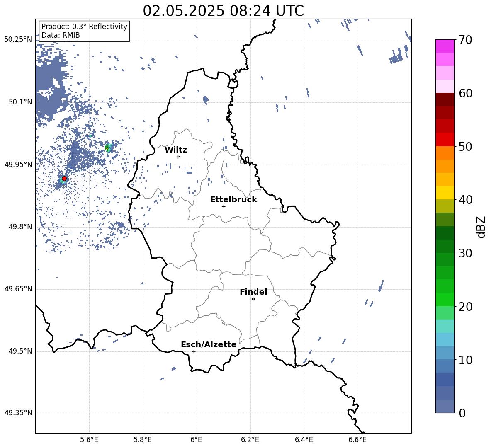The width and height of the screenshot is (491, 448).
Task: Click the 'Wiltz' map label
Action: tap(176, 150)
